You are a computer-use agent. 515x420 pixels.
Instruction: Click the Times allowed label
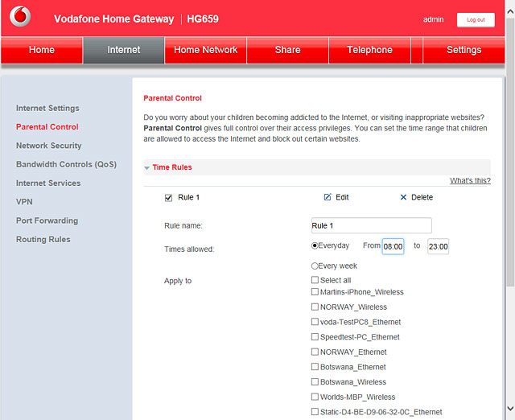pos(189,249)
